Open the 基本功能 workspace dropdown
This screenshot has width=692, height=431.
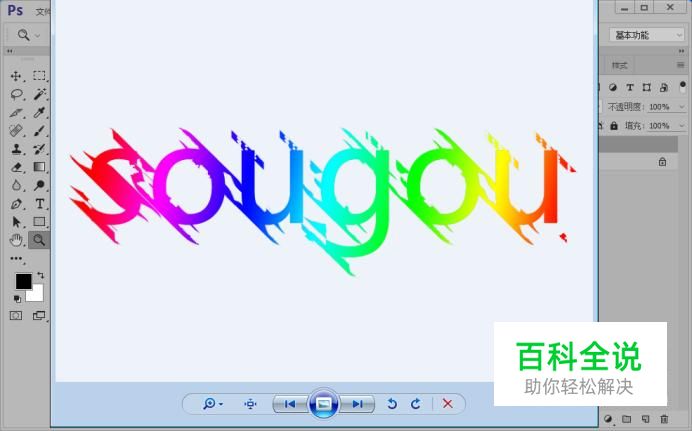647,35
